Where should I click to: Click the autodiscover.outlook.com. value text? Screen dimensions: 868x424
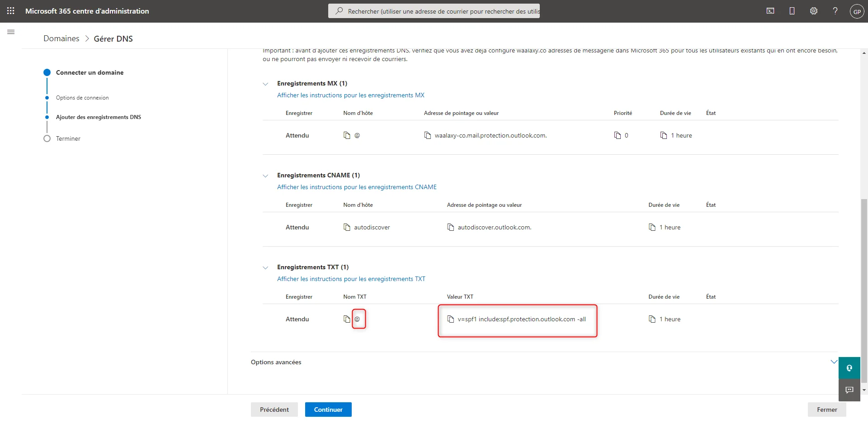(495, 227)
